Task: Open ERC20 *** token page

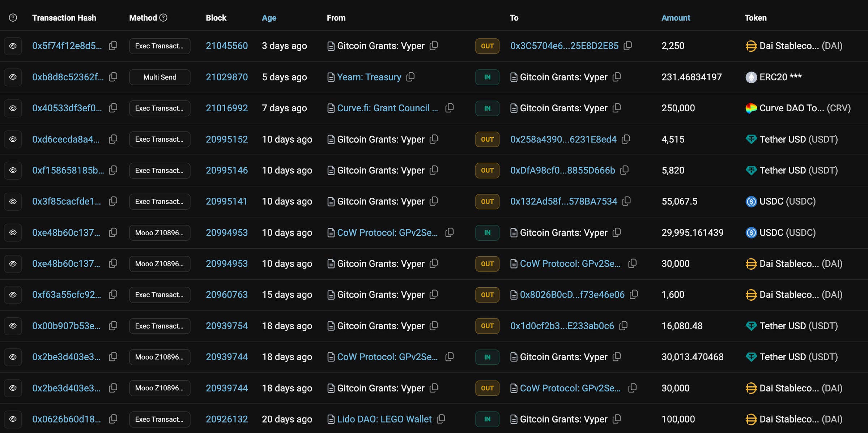Action: [x=780, y=77]
